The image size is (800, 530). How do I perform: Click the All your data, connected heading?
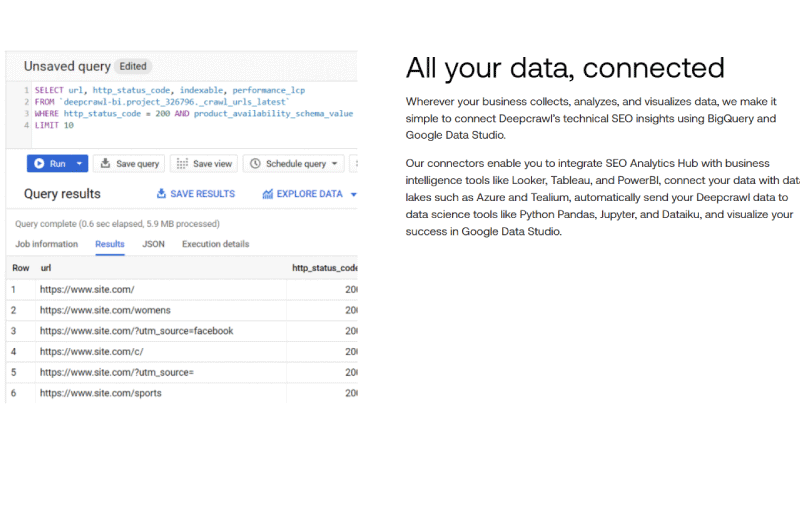pyautogui.click(x=565, y=67)
